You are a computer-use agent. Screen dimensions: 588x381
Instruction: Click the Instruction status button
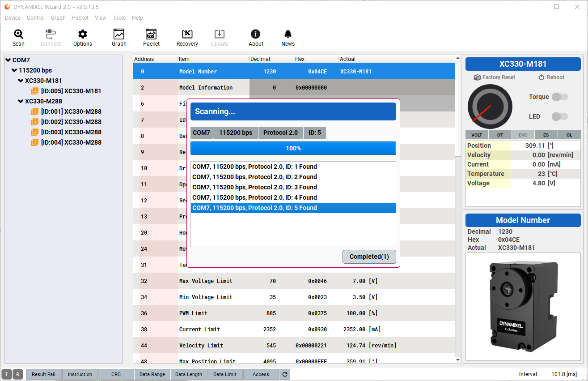coord(80,374)
